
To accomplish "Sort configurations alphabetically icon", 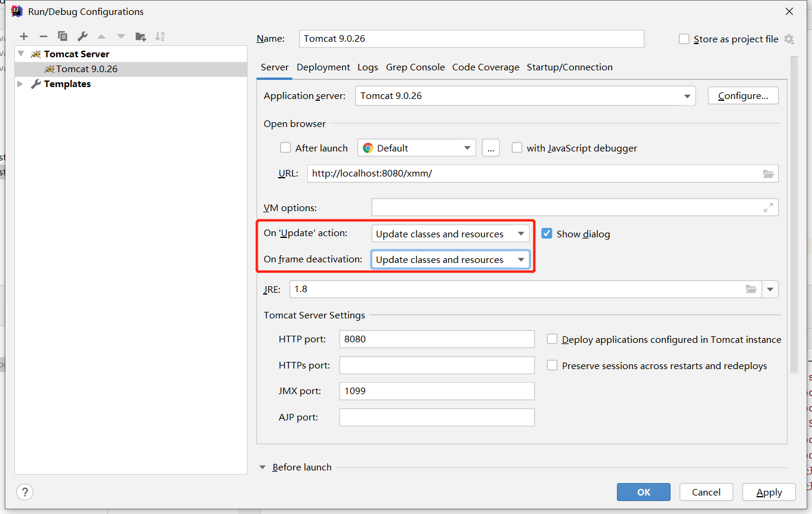I will click(x=160, y=36).
